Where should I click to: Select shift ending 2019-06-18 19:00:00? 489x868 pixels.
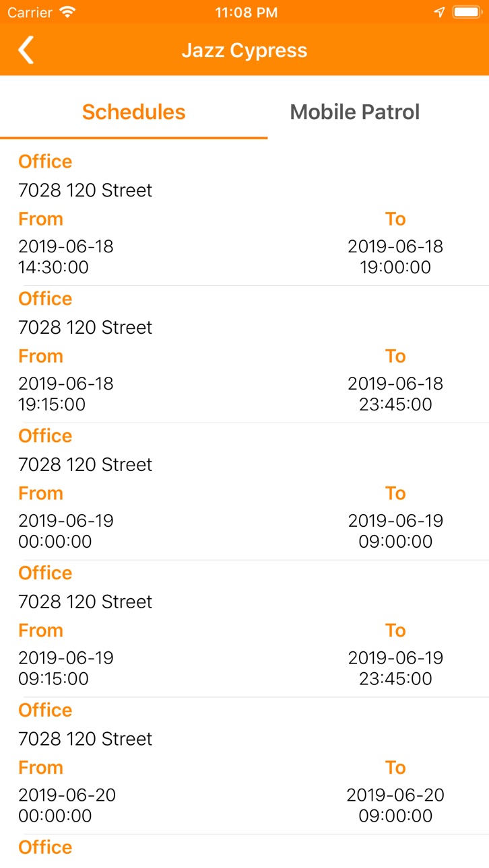(x=395, y=256)
